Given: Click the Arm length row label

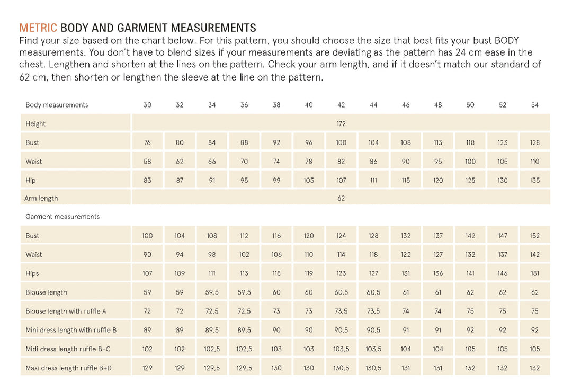Looking at the screenshot, I should click(41, 199).
